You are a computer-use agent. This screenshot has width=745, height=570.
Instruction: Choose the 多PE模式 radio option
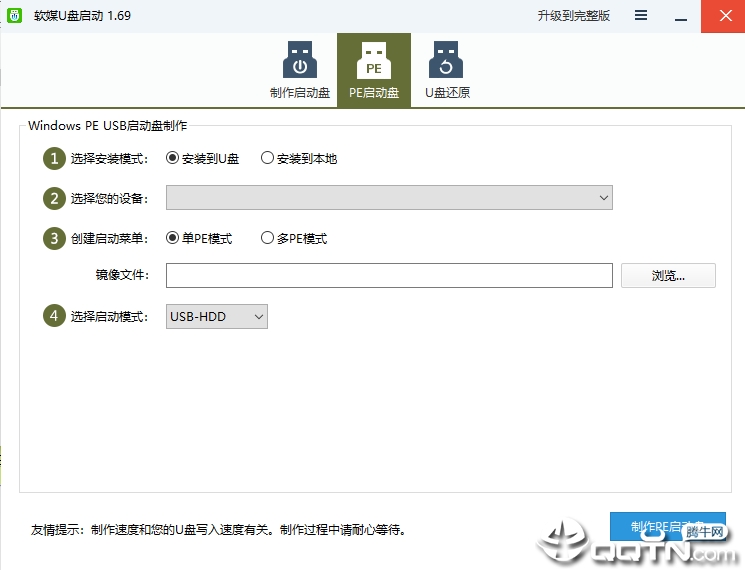click(x=267, y=238)
